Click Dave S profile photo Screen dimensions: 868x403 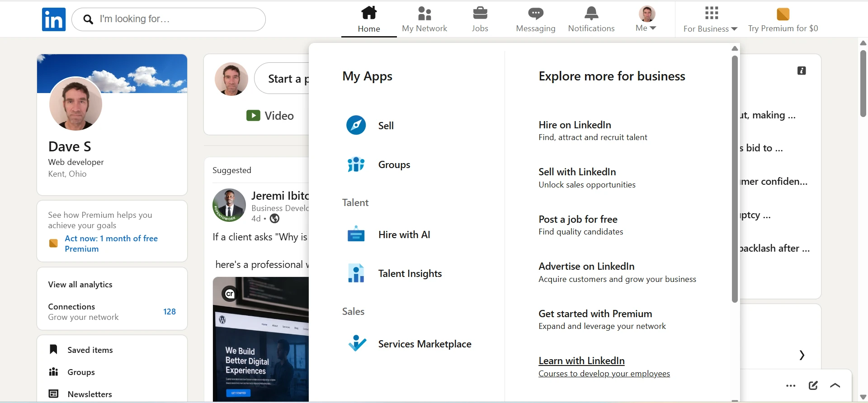pos(75,104)
